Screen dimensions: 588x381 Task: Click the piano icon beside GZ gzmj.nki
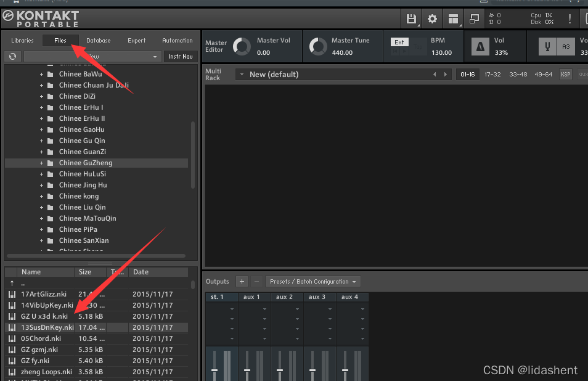pyautogui.click(x=12, y=350)
